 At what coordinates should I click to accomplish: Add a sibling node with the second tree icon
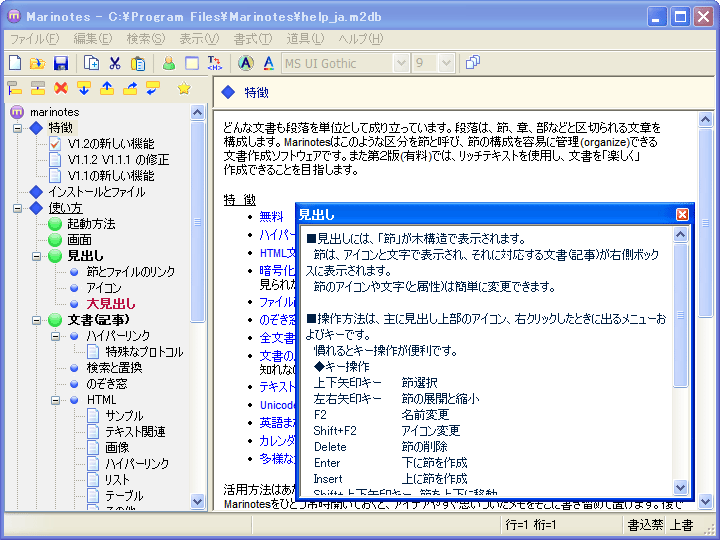pos(38,88)
